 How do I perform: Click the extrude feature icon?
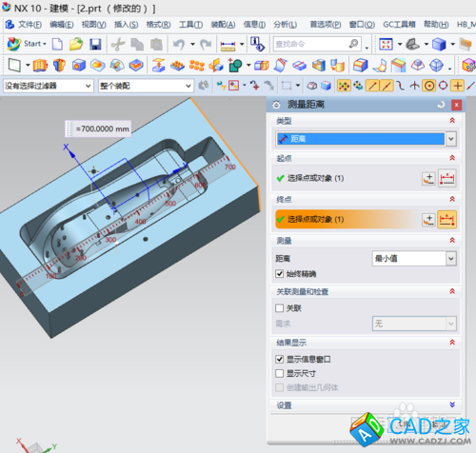tap(40, 66)
